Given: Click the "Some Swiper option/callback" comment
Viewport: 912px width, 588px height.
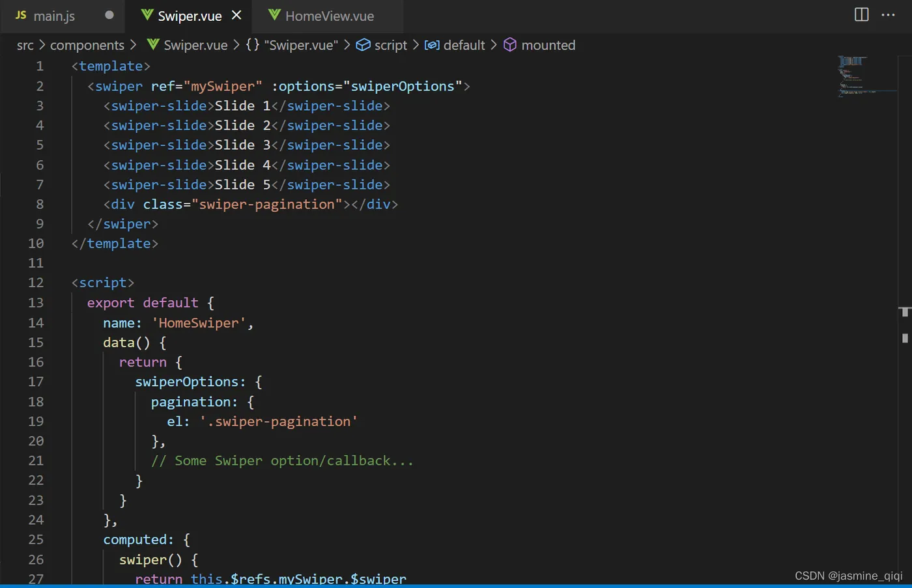Looking at the screenshot, I should point(282,460).
